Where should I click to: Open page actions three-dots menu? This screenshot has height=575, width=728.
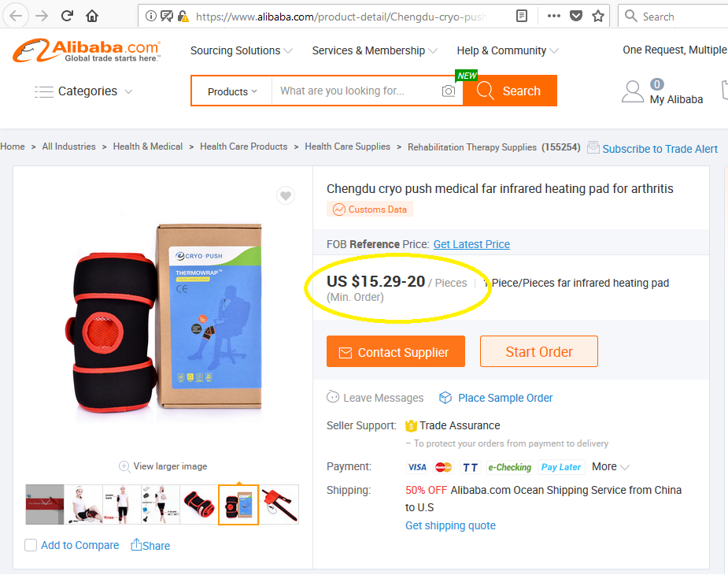coord(553,17)
